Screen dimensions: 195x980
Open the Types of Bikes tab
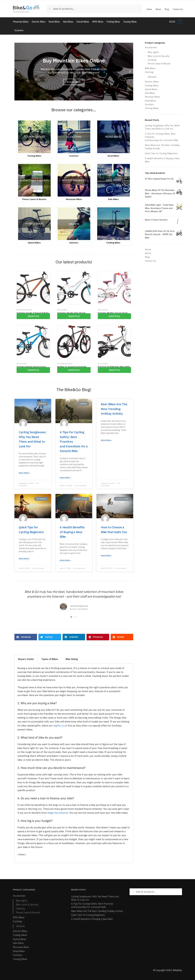click(x=50, y=659)
